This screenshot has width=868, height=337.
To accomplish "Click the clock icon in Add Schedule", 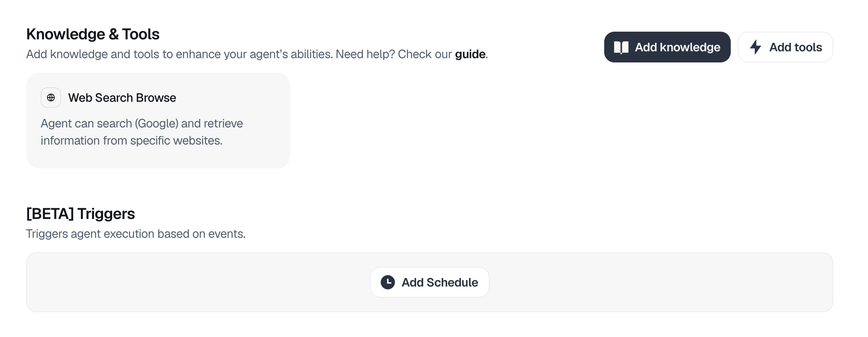I will (388, 282).
